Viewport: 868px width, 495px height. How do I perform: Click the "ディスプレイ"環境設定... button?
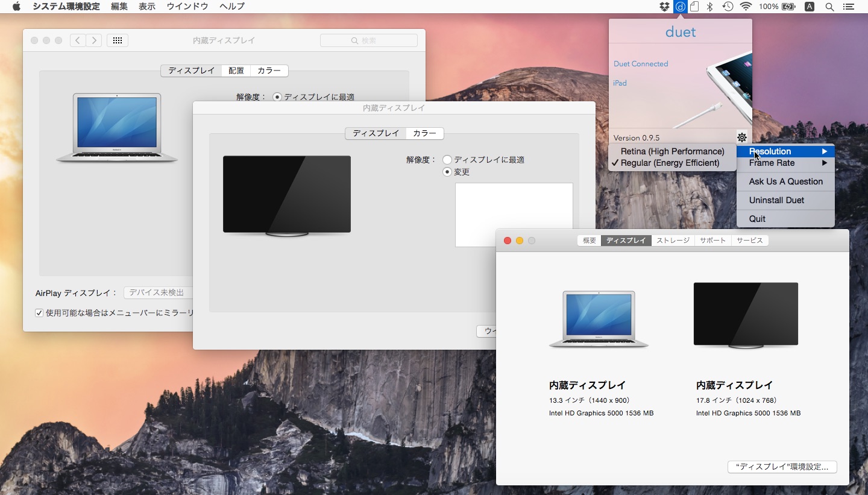782,467
